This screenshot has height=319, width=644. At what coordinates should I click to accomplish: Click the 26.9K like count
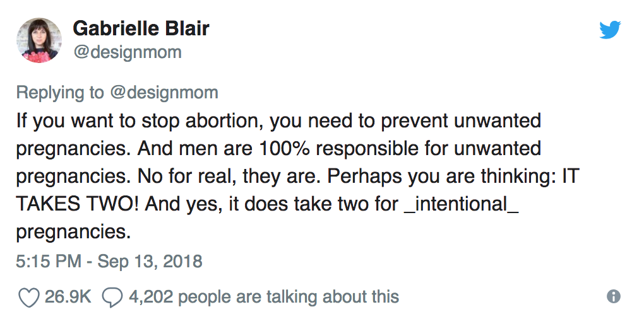pos(68,296)
